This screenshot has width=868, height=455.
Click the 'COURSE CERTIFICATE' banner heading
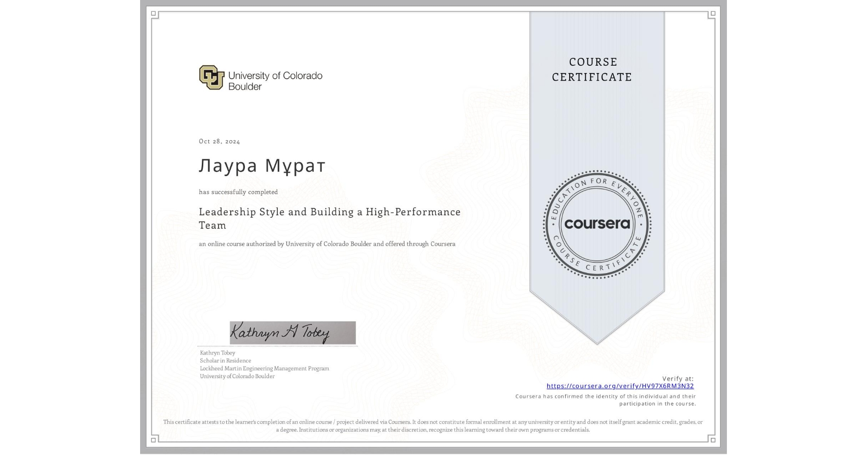point(592,69)
